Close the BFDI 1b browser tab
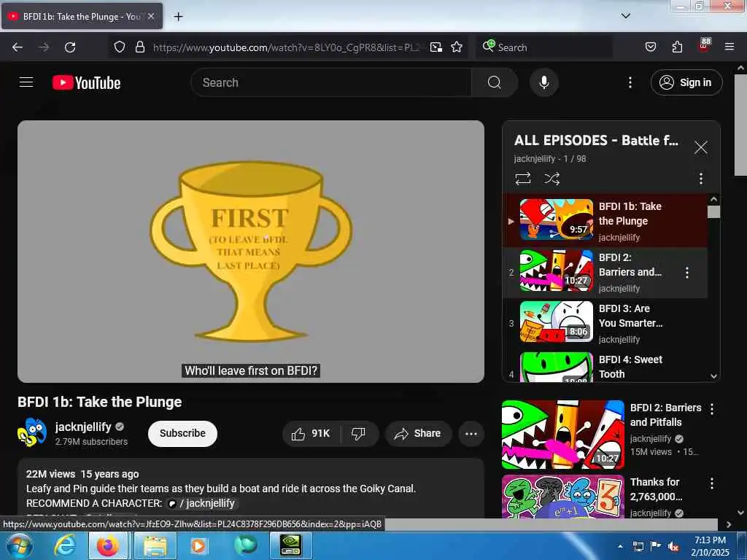 tap(151, 16)
